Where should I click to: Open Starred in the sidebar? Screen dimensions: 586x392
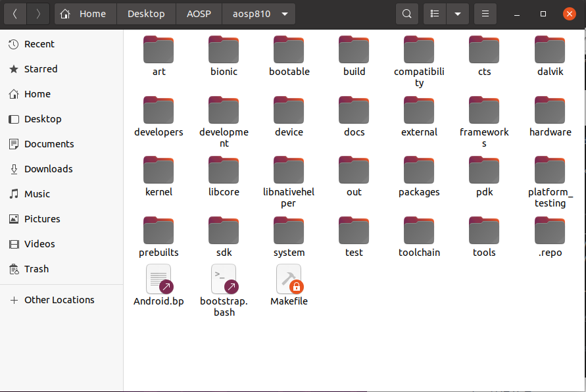(62, 69)
